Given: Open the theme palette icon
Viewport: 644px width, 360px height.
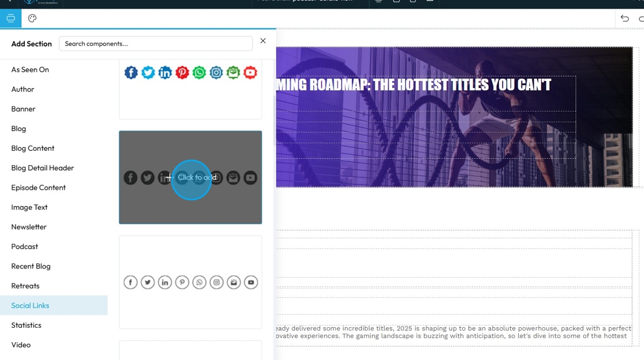Looking at the screenshot, I should coord(32,18).
